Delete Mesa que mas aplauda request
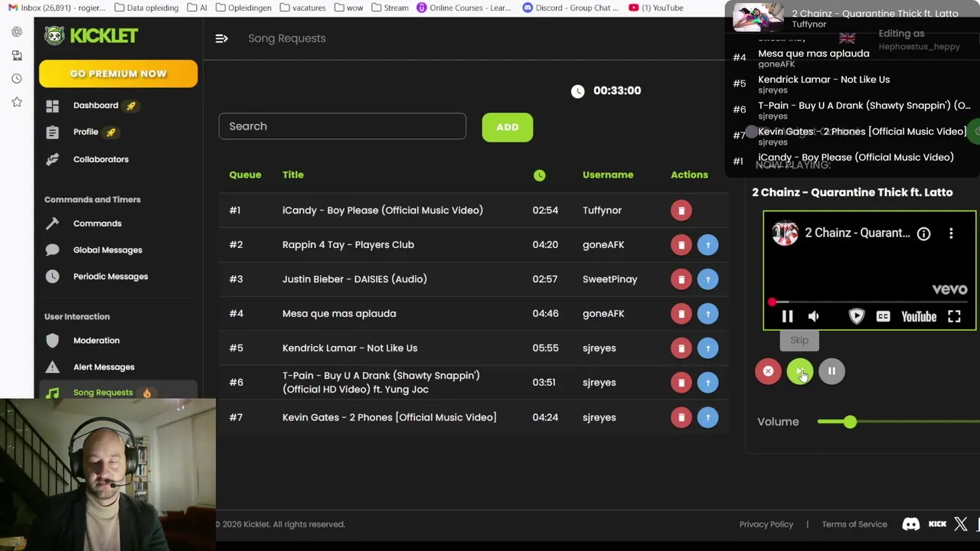 coord(681,314)
